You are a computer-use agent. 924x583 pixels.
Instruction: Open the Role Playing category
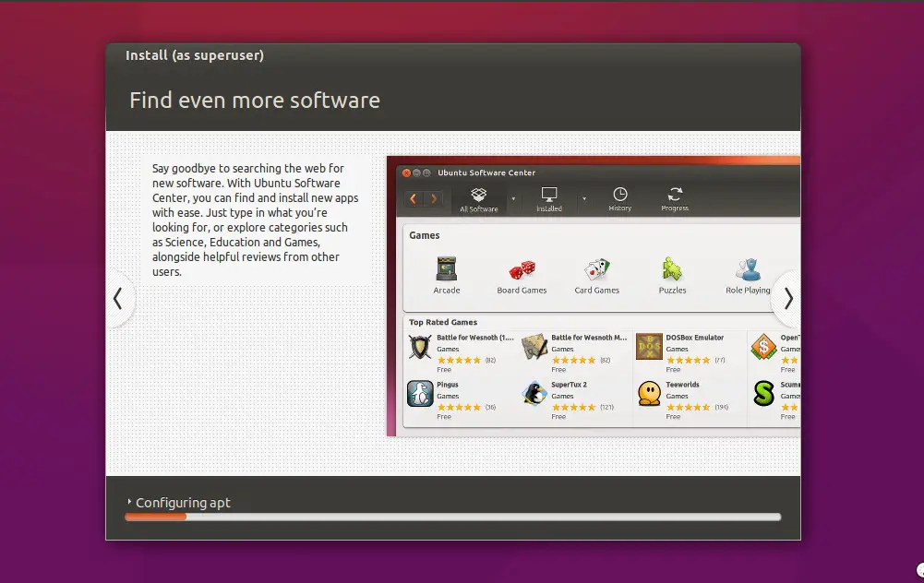[x=748, y=276]
